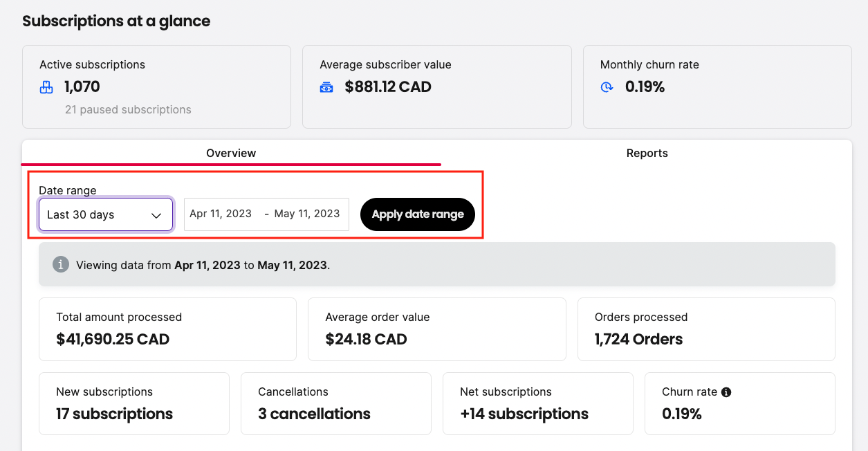Viewport: 868px width, 451px height.
Task: Click the Average subscriber value money icon
Action: [x=326, y=87]
